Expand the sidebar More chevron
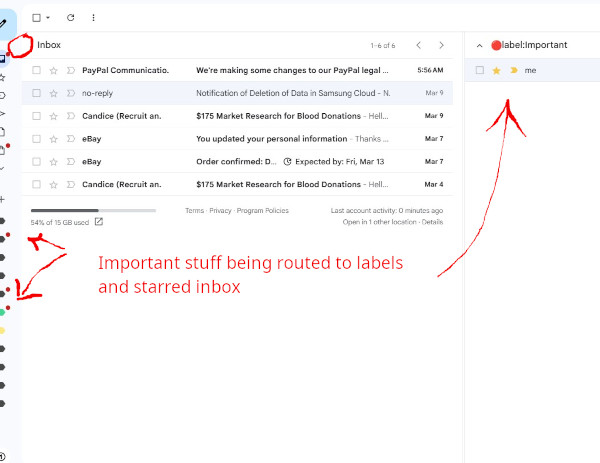Screen dimensions: 600x463 pos(3,168)
